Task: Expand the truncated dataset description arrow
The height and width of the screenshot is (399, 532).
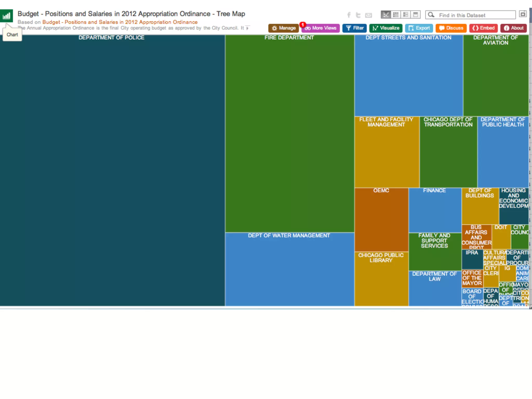Action: pyautogui.click(x=247, y=28)
